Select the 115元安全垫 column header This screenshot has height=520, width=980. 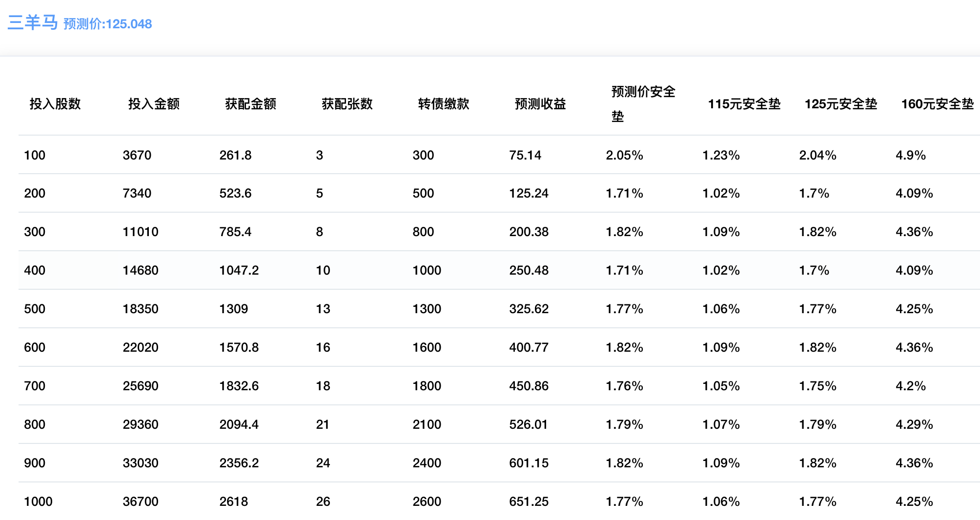744,104
